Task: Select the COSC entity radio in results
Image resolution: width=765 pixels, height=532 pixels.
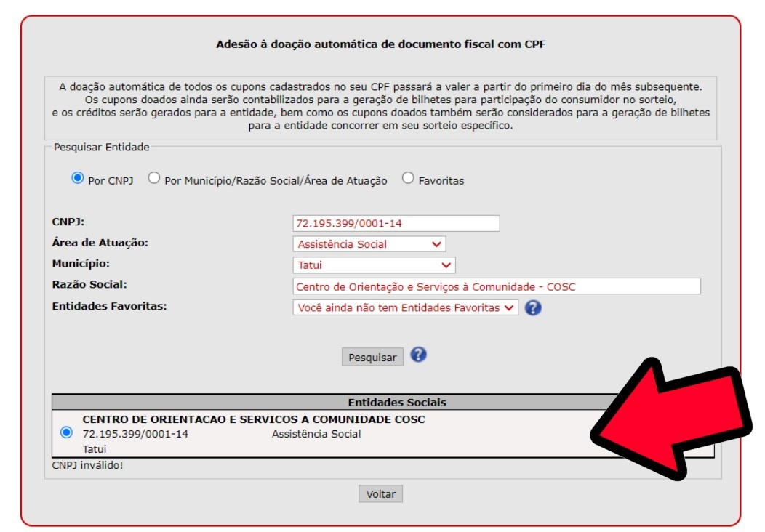Action: (x=67, y=432)
